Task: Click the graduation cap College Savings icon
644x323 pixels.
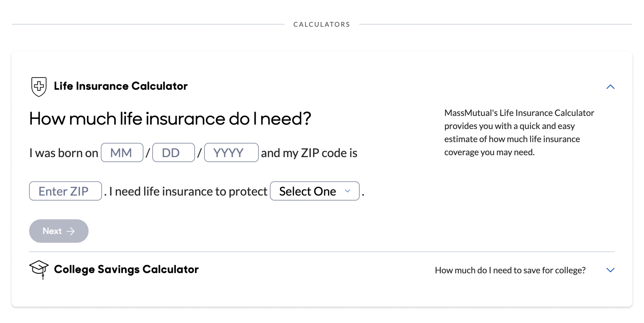Action: 39,269
